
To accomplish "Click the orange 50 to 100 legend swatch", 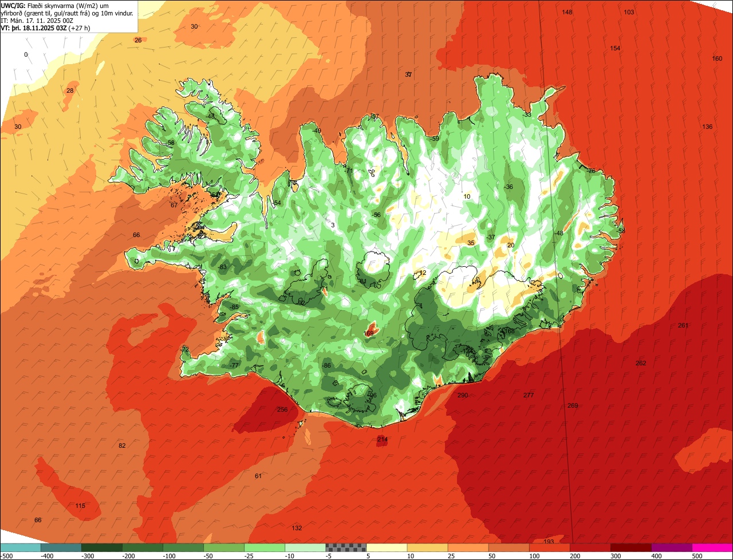I will (508, 547).
